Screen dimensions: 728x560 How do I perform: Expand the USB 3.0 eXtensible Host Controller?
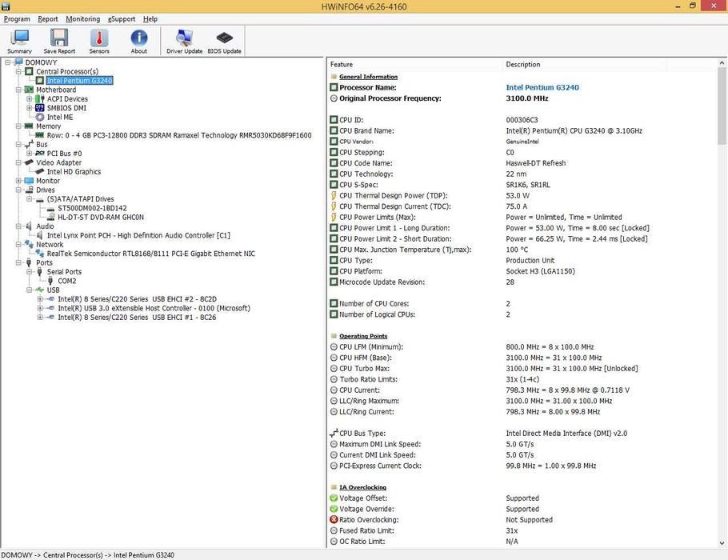point(40,308)
